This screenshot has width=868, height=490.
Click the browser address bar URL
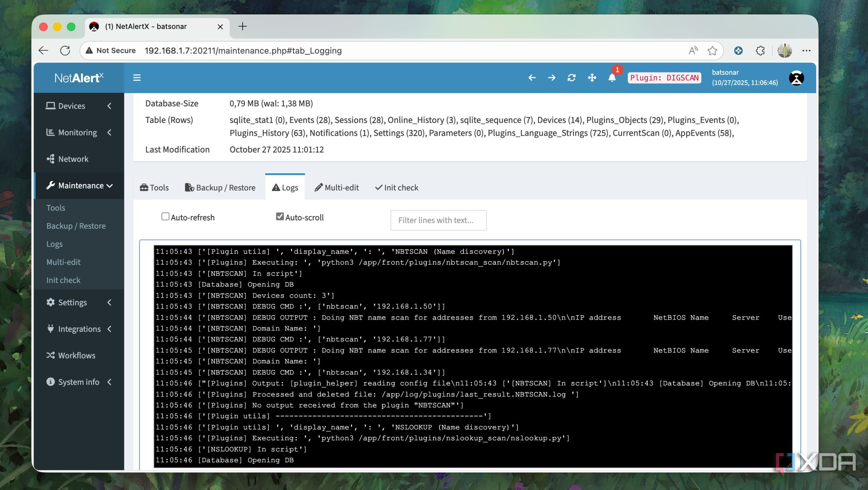click(243, 51)
